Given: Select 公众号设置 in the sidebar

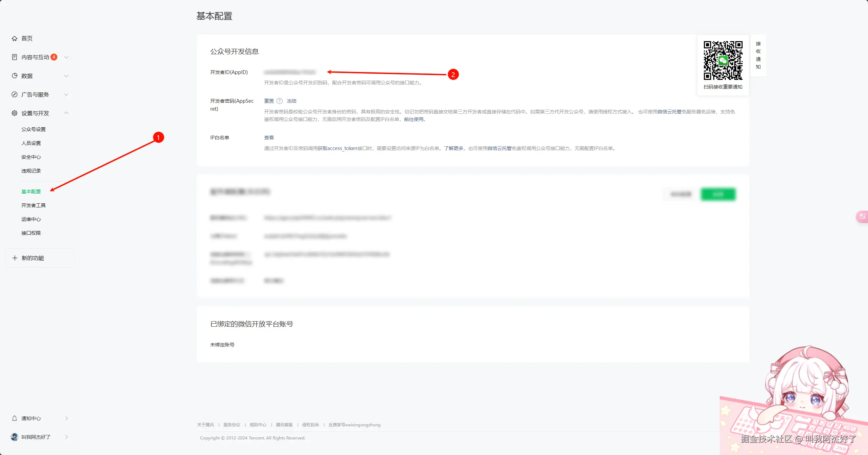Looking at the screenshot, I should coord(34,129).
